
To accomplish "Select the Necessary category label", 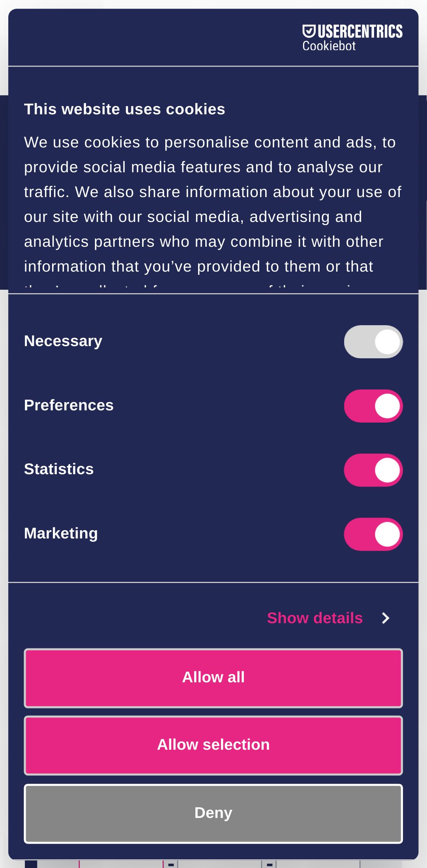I will pos(63,341).
